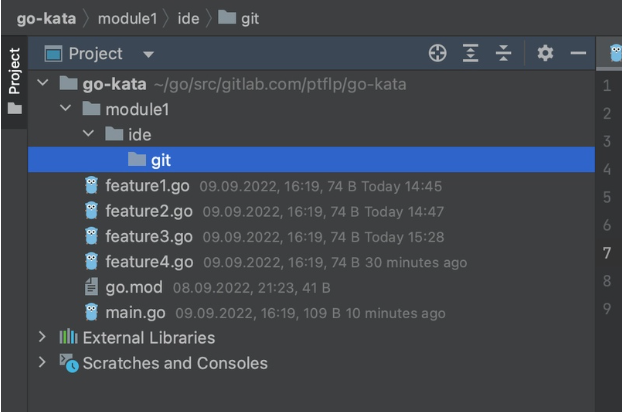Click ide in the breadcrumb path
622x412 pixels.
188,19
